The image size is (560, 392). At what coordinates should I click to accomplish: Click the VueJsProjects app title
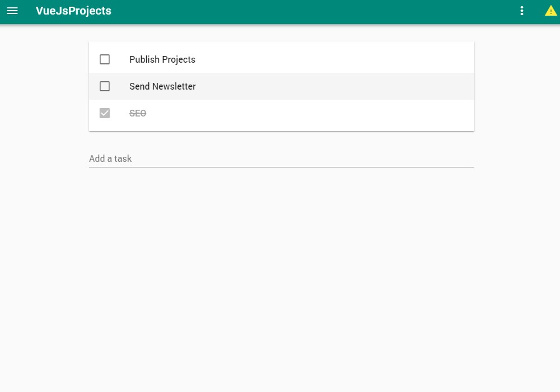click(73, 11)
